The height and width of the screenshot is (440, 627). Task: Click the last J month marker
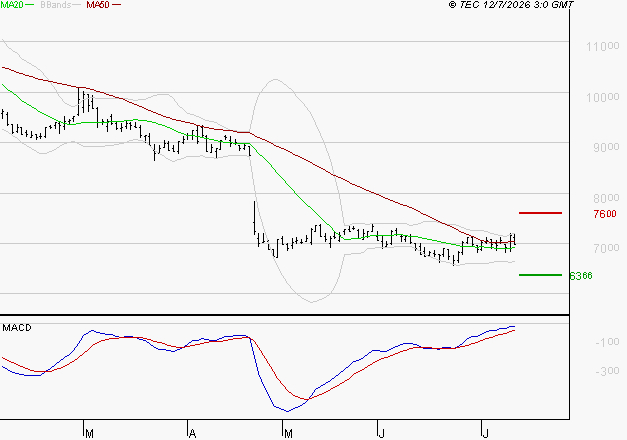click(485, 434)
